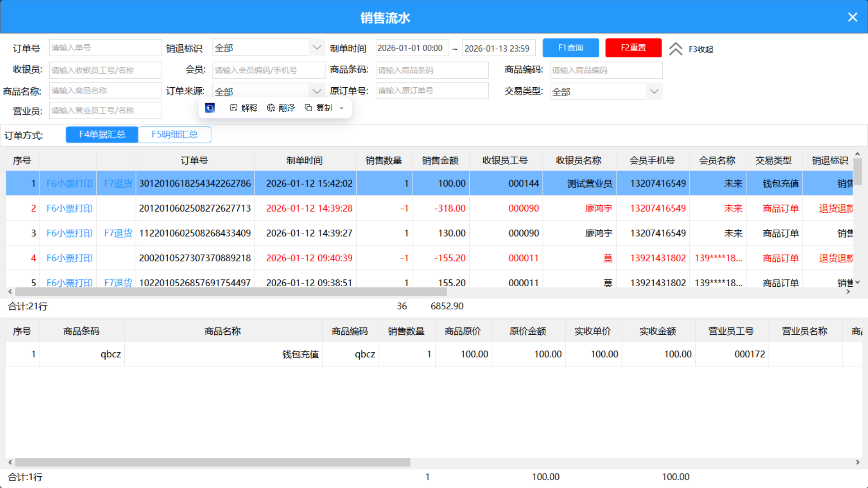The height and width of the screenshot is (488, 868).
Task: Focus the 原订单号 input field
Action: (432, 90)
